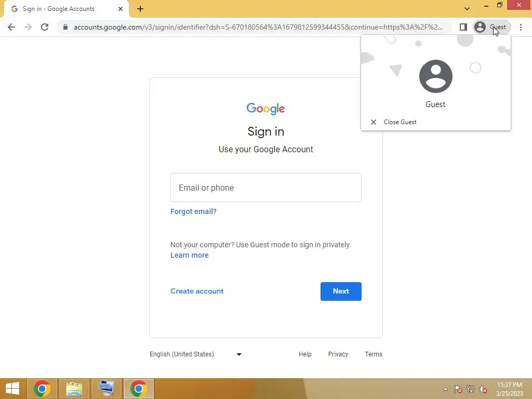
Task: Expand the tab search chevron
Action: point(467,9)
